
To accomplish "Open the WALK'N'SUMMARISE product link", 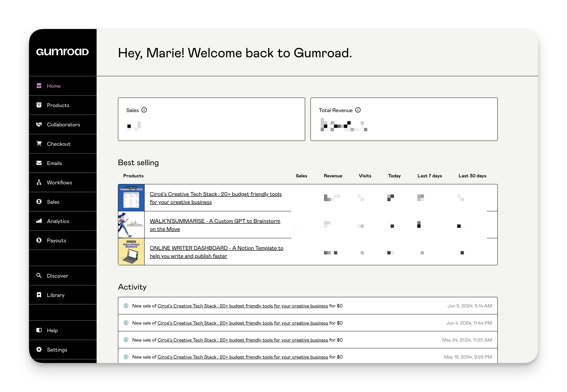I will pyautogui.click(x=215, y=221).
